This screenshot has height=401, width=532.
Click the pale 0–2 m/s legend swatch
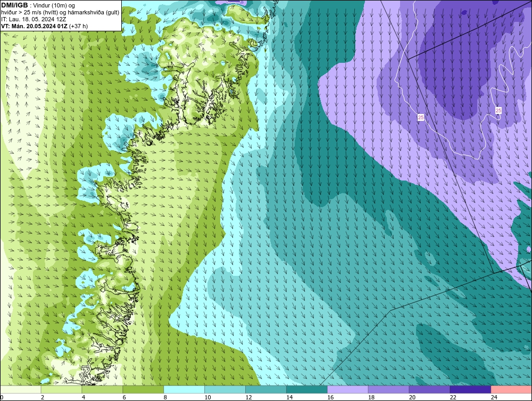pyautogui.click(x=20, y=389)
